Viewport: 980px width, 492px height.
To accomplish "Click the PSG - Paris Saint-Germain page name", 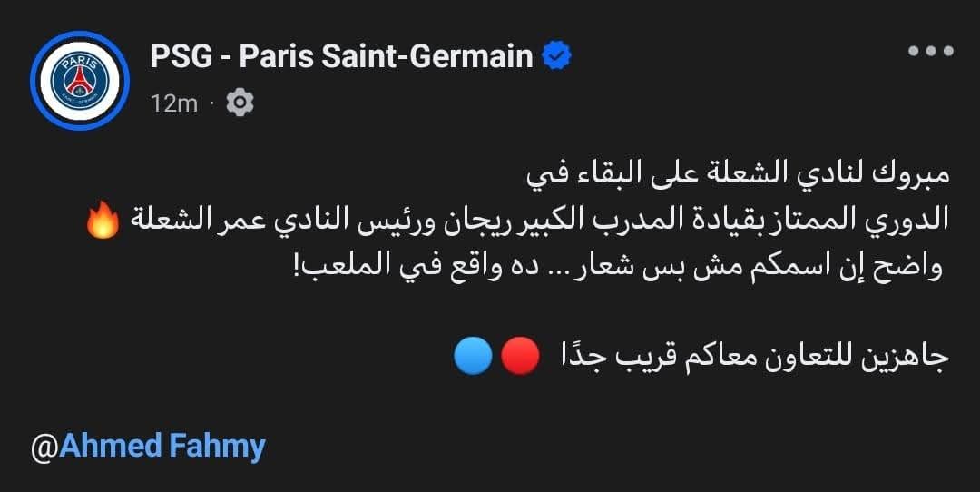I will tap(341, 57).
